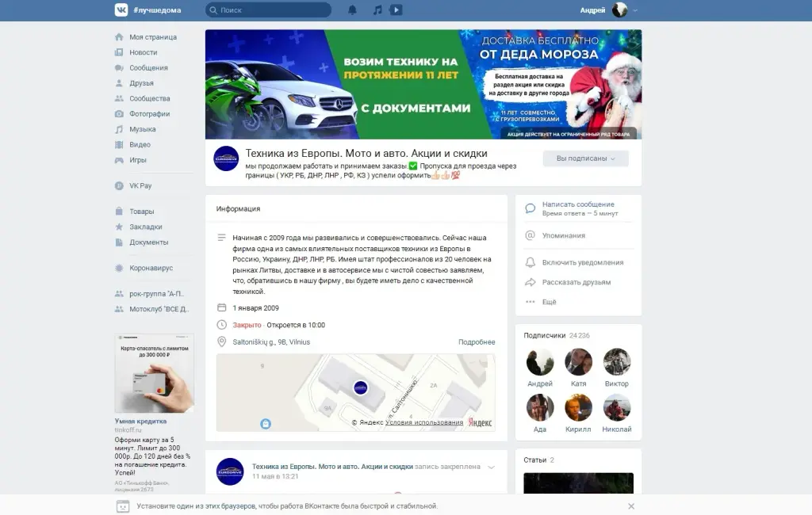Viewport: 812px width, 515px height.
Task: Click the credit card ad image
Action: (155, 373)
